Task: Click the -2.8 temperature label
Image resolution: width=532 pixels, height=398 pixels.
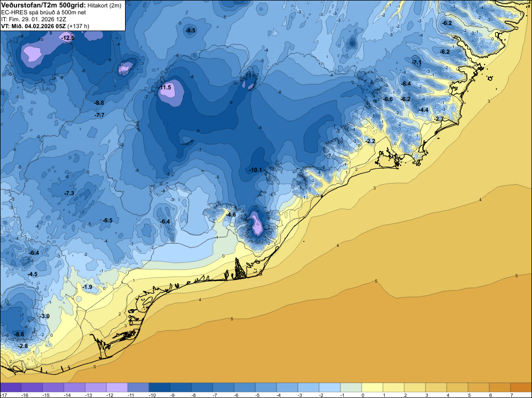Action: (23, 346)
